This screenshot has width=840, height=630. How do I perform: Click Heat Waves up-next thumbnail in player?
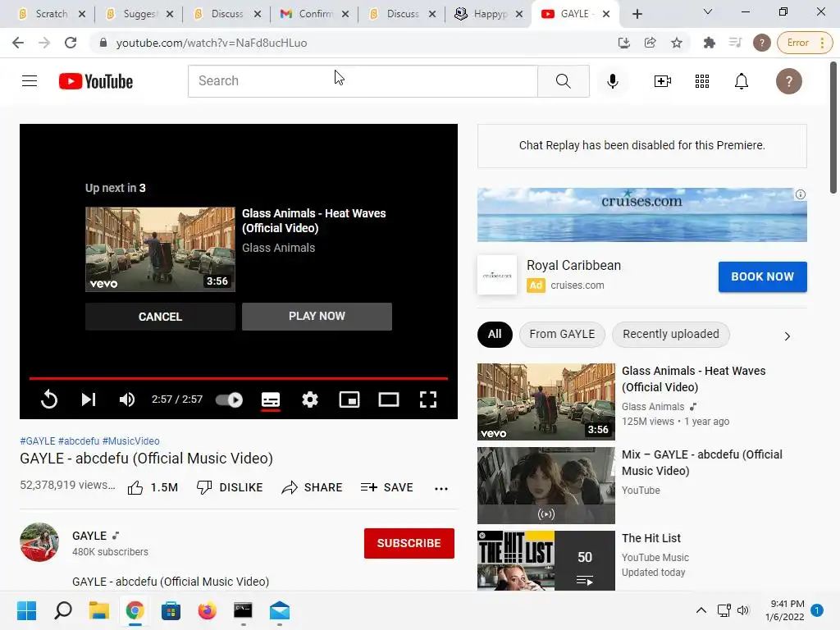pyautogui.click(x=160, y=249)
